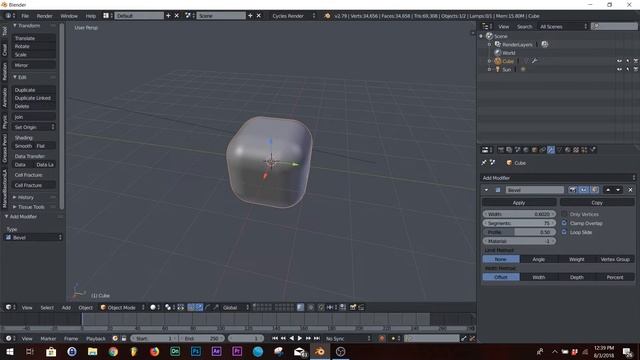Open the Add Modifier dropdown

pyautogui.click(x=558, y=178)
